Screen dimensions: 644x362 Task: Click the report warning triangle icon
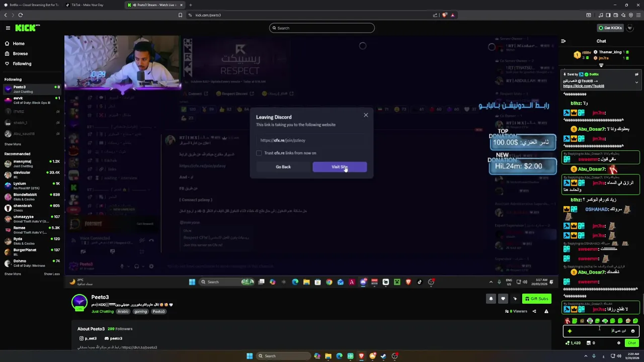point(546,311)
